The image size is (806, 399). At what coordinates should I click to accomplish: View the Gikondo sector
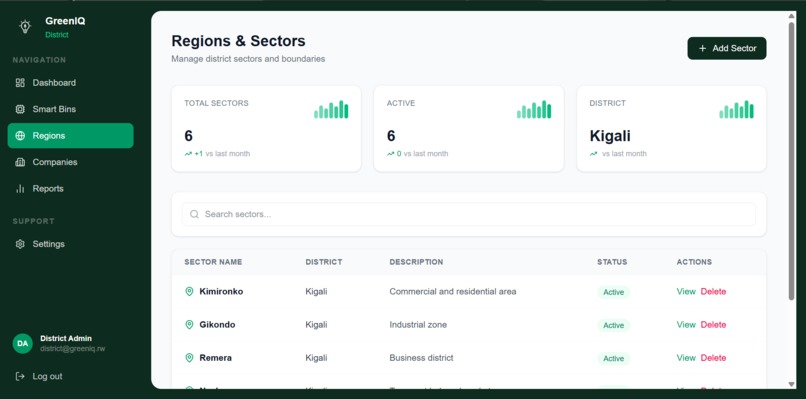pos(686,324)
